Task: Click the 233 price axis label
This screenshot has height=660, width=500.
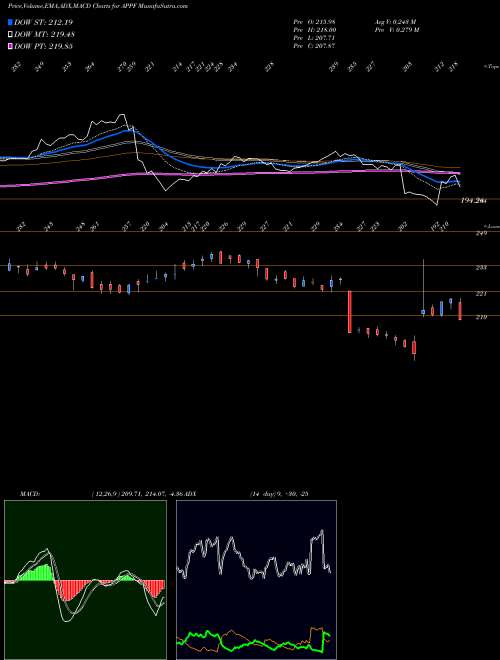Action: click(x=481, y=267)
